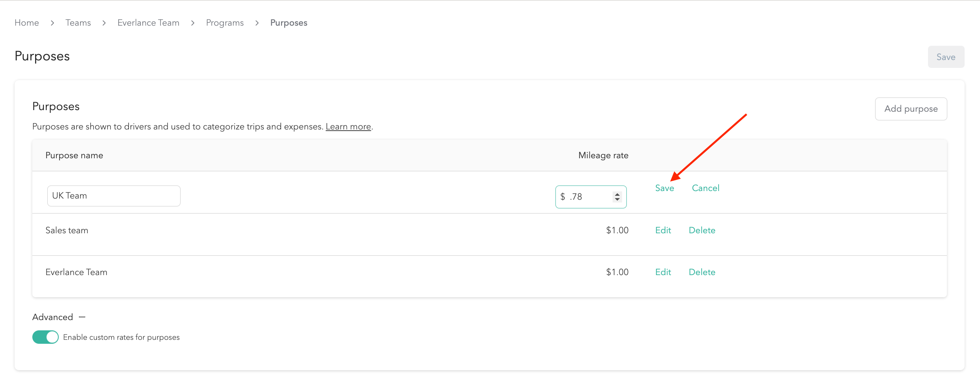Delete the Sales team purpose
Screen dimensions: 980x386
click(x=702, y=230)
